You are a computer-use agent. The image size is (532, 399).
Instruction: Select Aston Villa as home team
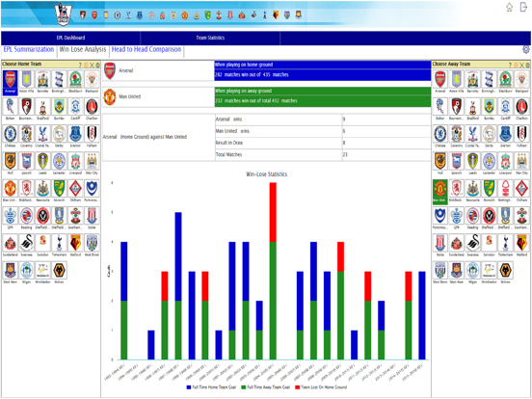coord(26,81)
